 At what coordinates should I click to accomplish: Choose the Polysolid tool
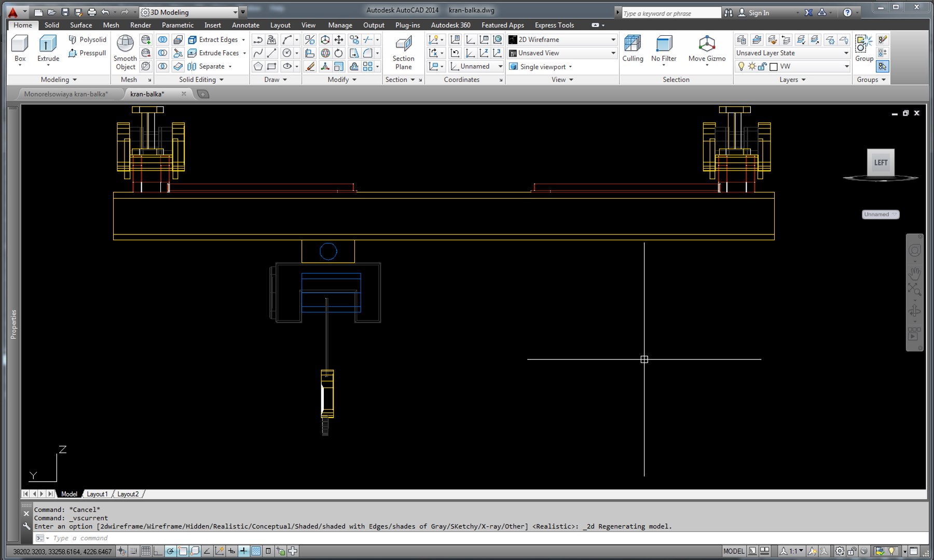tap(87, 39)
